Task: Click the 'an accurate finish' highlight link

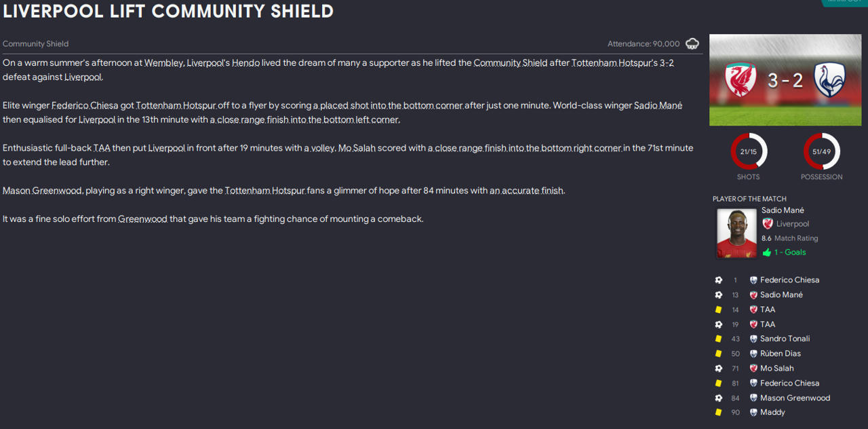Action: click(x=526, y=191)
